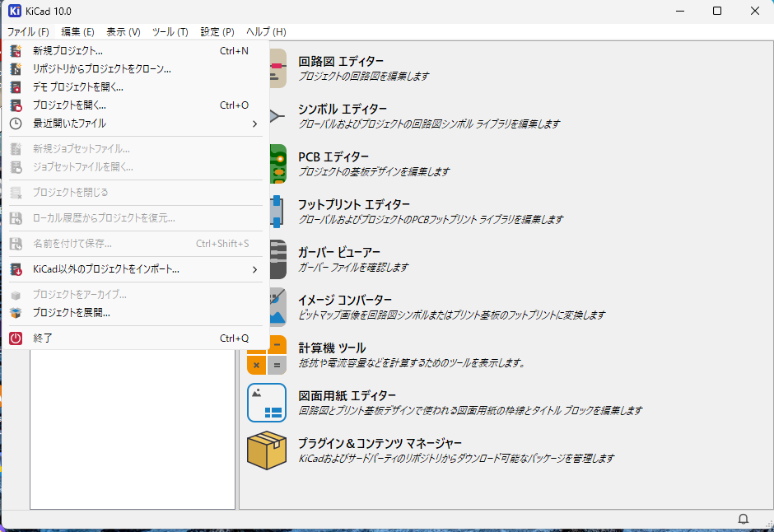Launch フットプリント エディター via its title
This screenshot has width=774, height=532.
click(x=353, y=205)
